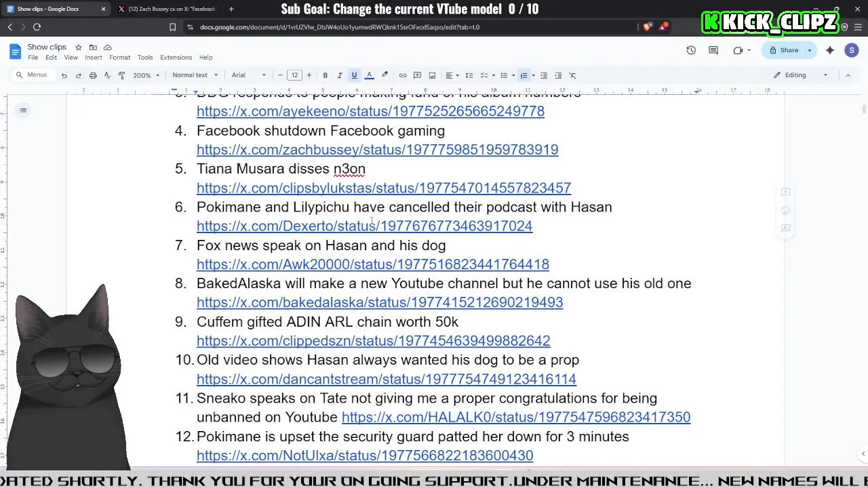Run spelling and grammar check
The image size is (868, 488).
pos(107,75)
